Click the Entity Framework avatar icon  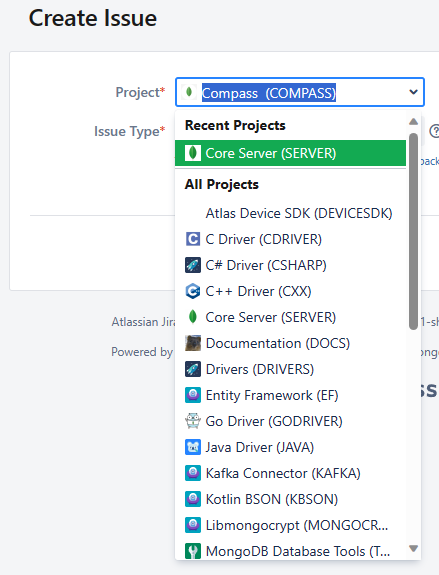pyautogui.click(x=193, y=396)
